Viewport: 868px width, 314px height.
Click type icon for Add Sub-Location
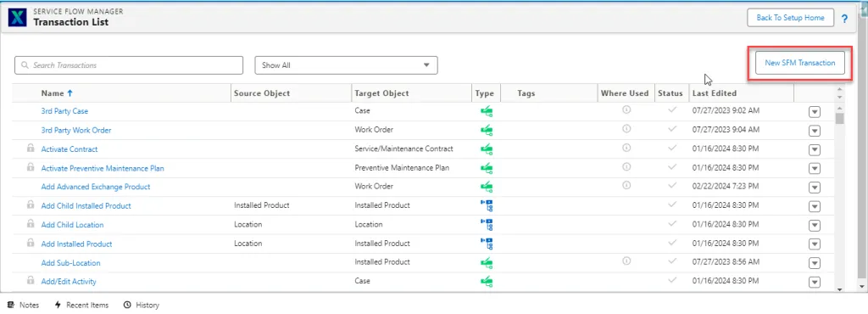pyautogui.click(x=487, y=262)
